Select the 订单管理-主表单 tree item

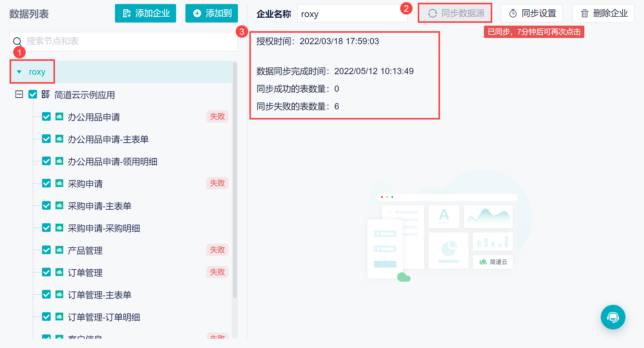[100, 295]
